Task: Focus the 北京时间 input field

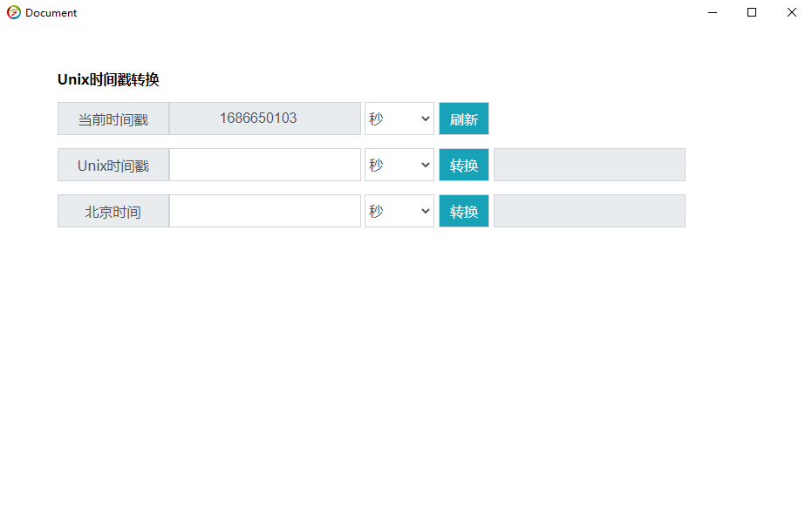Action: 265,211
